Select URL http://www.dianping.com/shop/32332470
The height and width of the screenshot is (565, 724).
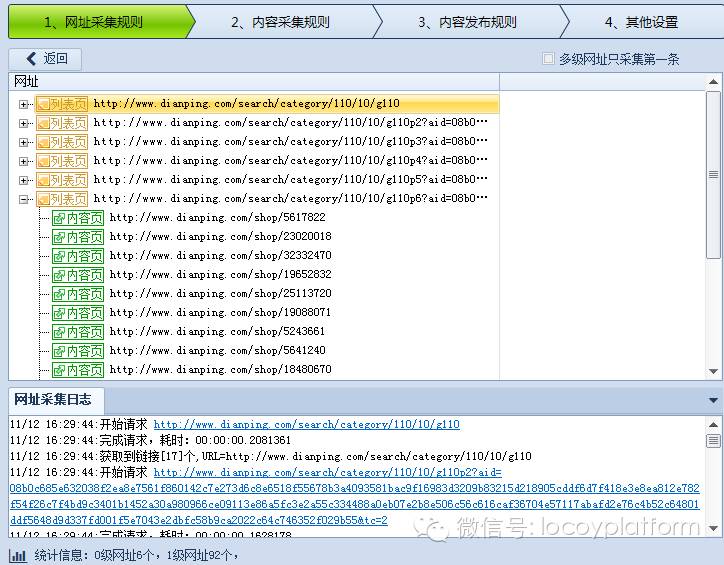(x=220, y=255)
